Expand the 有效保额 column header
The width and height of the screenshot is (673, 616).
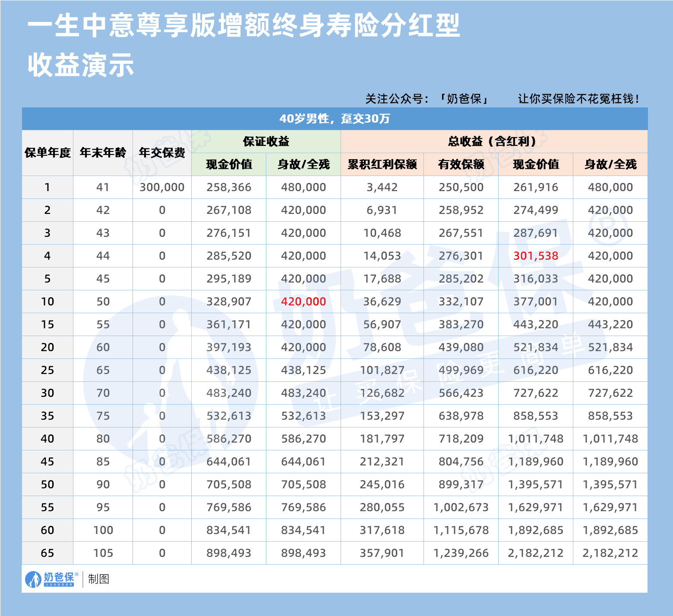[461, 164]
